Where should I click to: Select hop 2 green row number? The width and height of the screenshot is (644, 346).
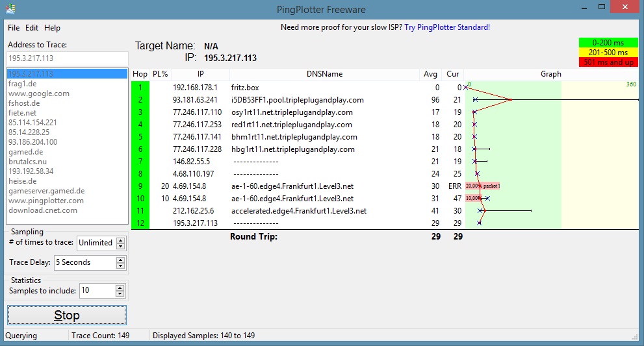tap(140, 100)
